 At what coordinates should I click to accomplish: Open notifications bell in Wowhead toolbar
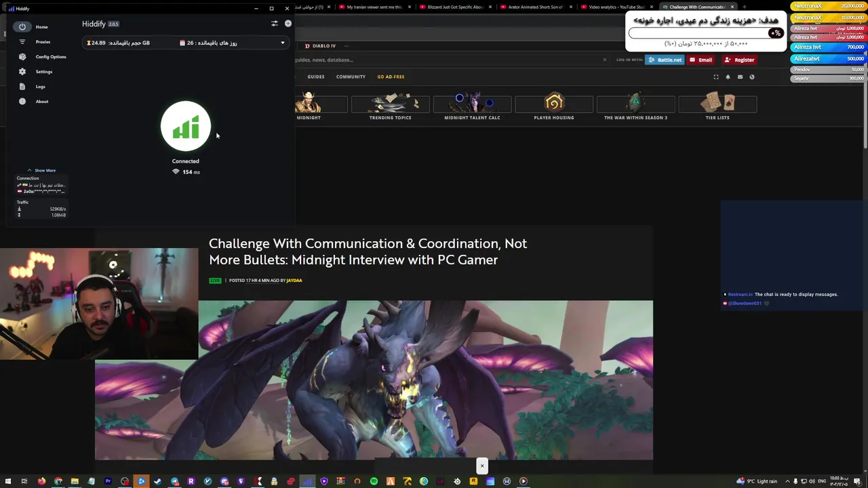[x=728, y=77]
